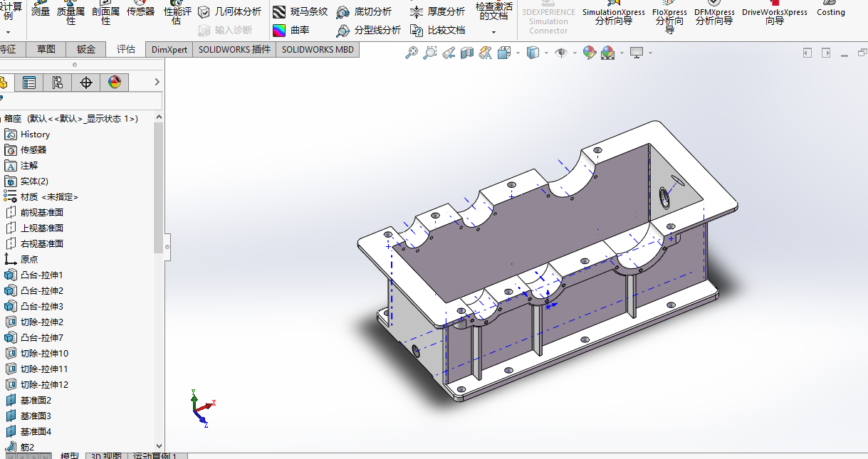Screen dimensions: 868x459
Task: Open the SOLIDWORKS MBD ribbon tab
Action: coord(317,49)
